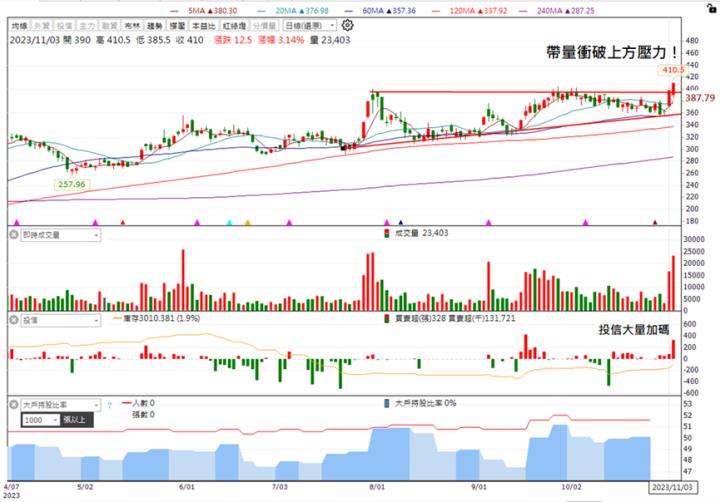Toggle the 撐壓 support-resistance overlay
The width and height of the screenshot is (720, 502).
point(177,26)
